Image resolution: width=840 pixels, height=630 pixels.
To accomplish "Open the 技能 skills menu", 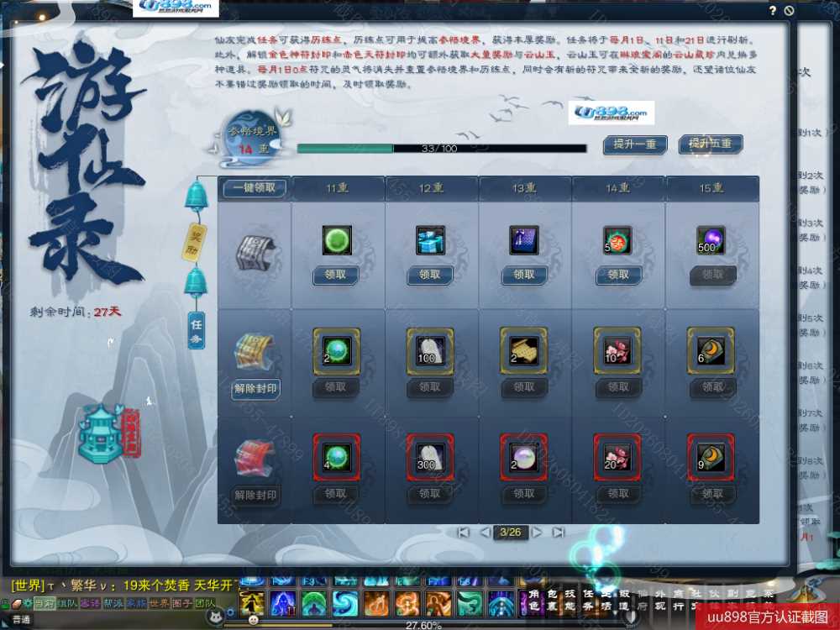I will tap(570, 600).
